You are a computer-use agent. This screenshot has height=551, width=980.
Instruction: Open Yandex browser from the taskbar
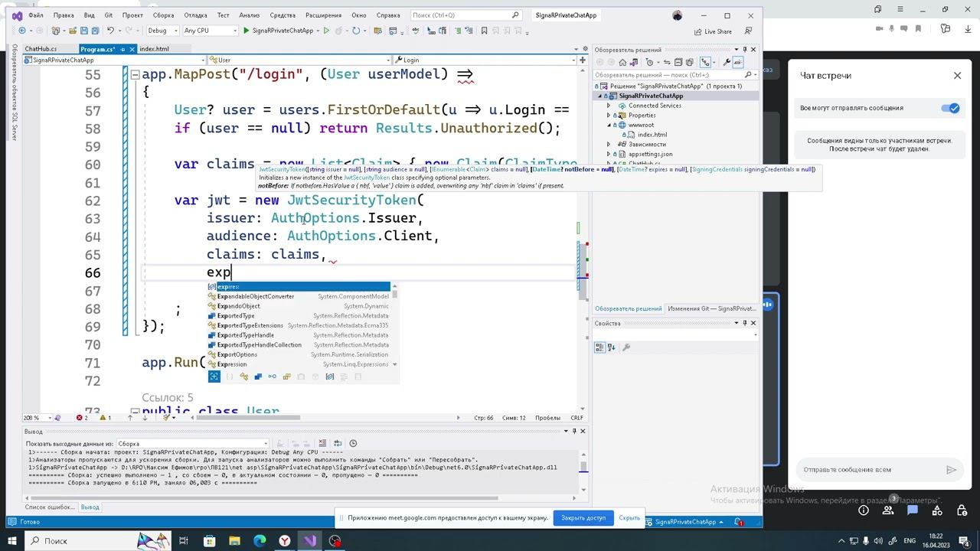[285, 541]
